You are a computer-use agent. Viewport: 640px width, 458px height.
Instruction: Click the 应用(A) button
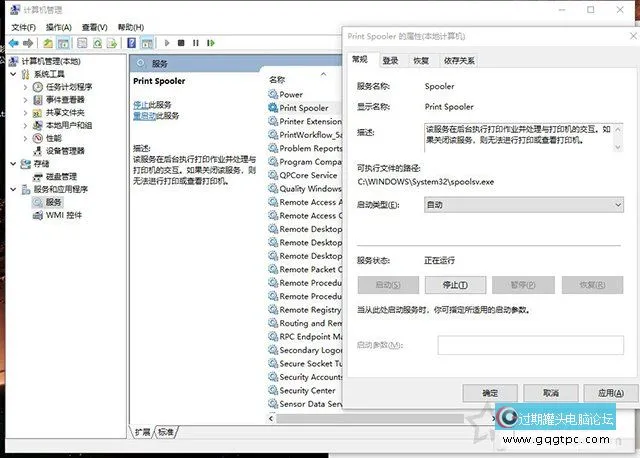point(611,393)
